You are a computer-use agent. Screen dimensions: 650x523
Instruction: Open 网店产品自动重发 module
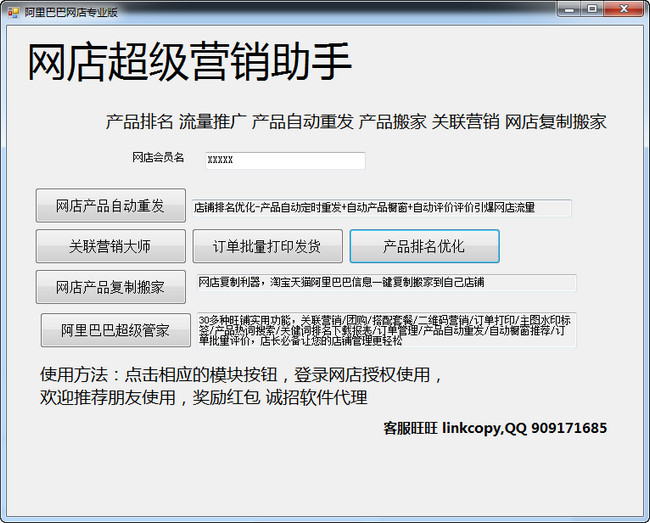(x=110, y=206)
